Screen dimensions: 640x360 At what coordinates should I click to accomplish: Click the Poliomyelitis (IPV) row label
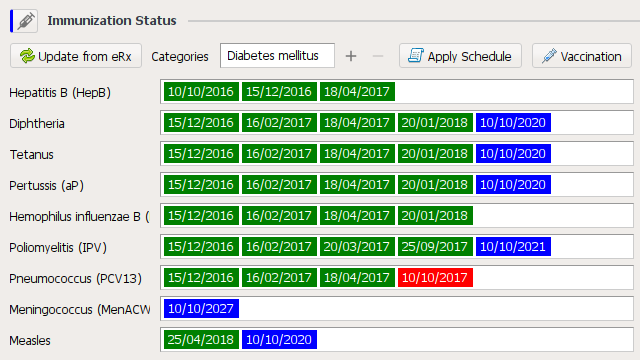click(x=58, y=248)
